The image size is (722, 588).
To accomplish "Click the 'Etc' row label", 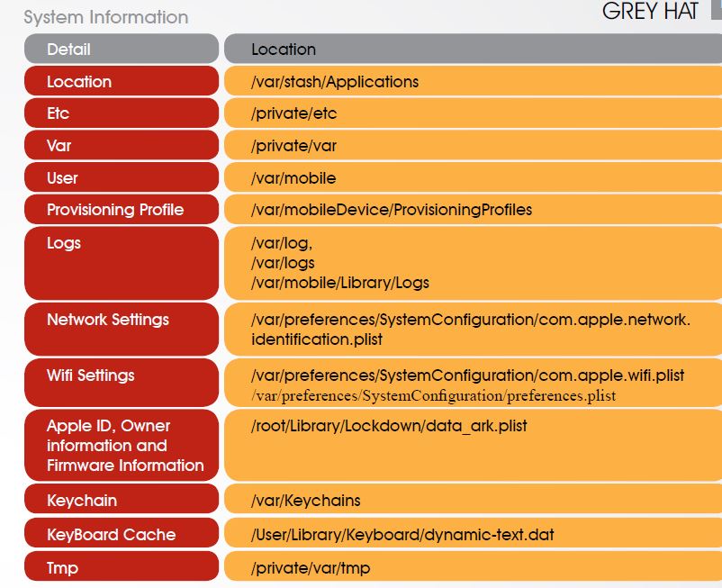I will click(122, 113).
